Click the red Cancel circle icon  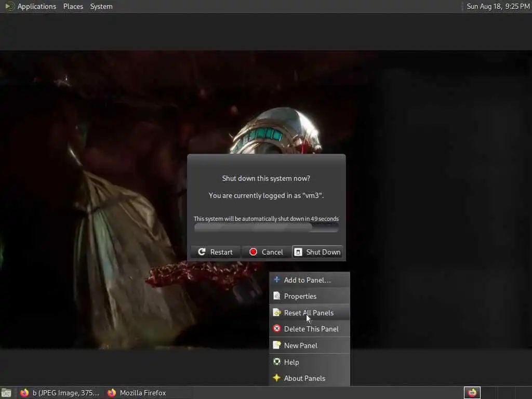pos(253,252)
